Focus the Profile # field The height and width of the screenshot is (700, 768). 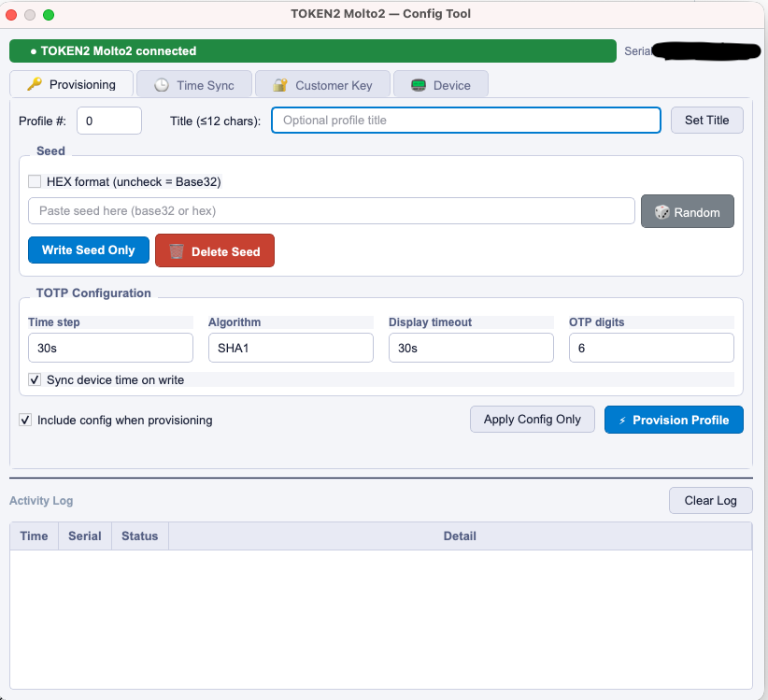click(109, 121)
